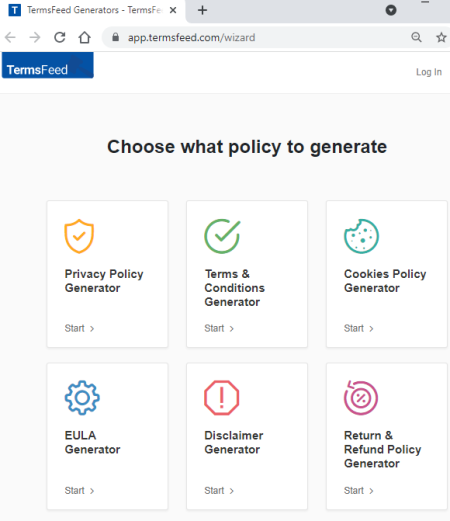The image size is (450, 521).
Task: Click the Return & Refund Policy Generator title
Action: pos(383,449)
